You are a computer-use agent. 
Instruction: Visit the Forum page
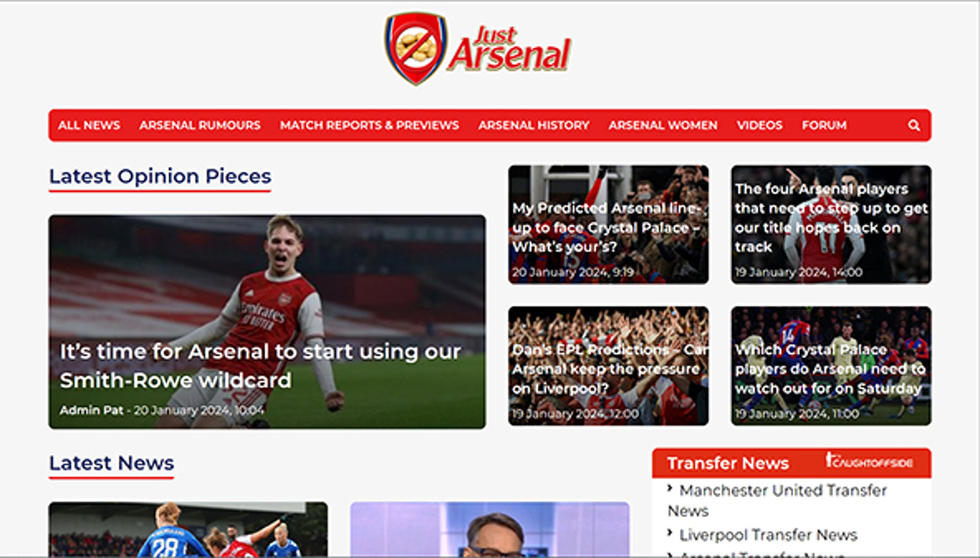(x=824, y=125)
